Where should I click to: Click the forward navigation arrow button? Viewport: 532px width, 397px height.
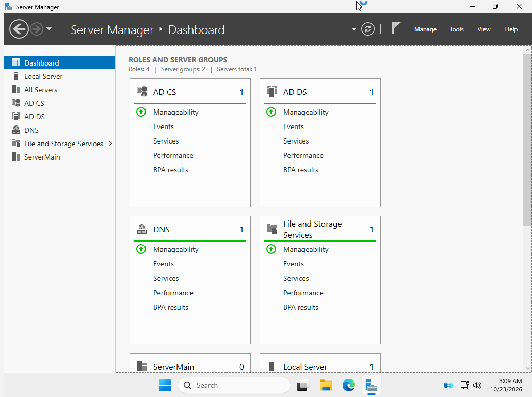(x=37, y=29)
